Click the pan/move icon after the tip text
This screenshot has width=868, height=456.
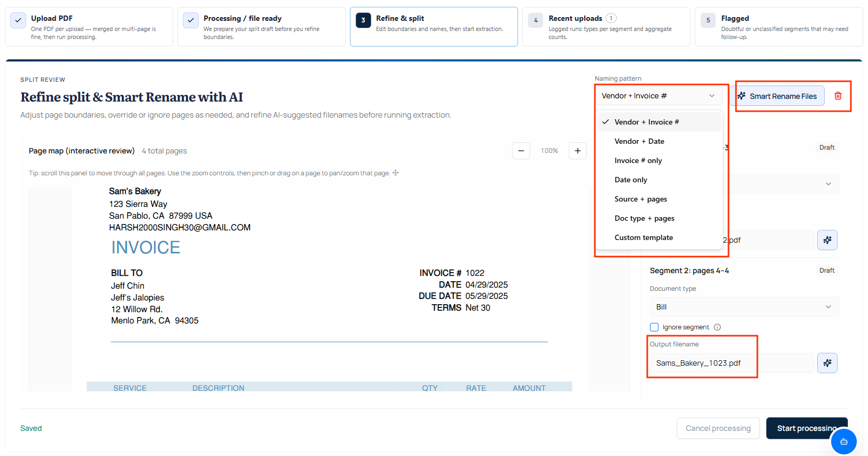click(x=396, y=173)
